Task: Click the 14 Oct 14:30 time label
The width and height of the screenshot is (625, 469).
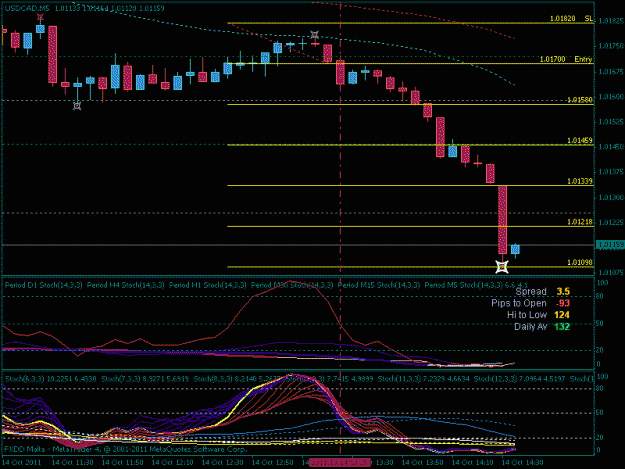Action: click(522, 462)
